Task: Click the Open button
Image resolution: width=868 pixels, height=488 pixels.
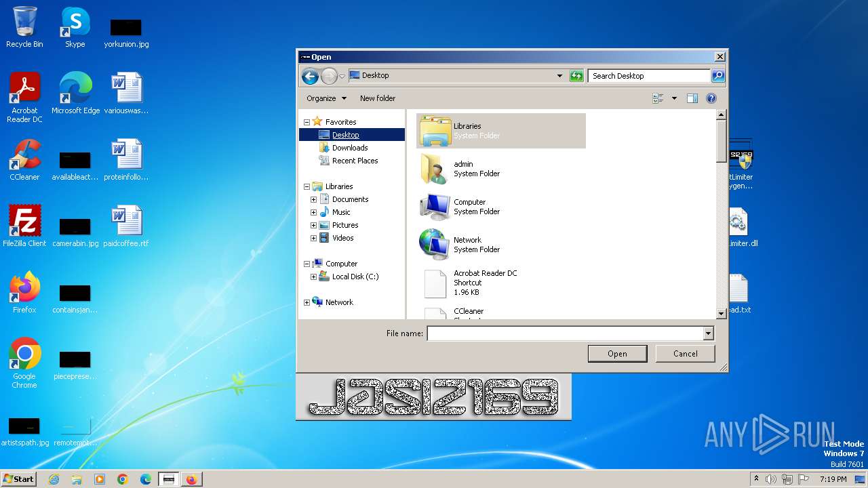Action: coord(617,354)
